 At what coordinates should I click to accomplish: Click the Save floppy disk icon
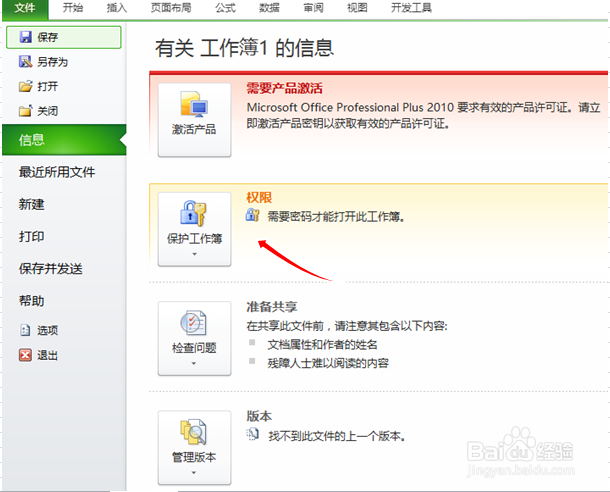tap(26, 37)
